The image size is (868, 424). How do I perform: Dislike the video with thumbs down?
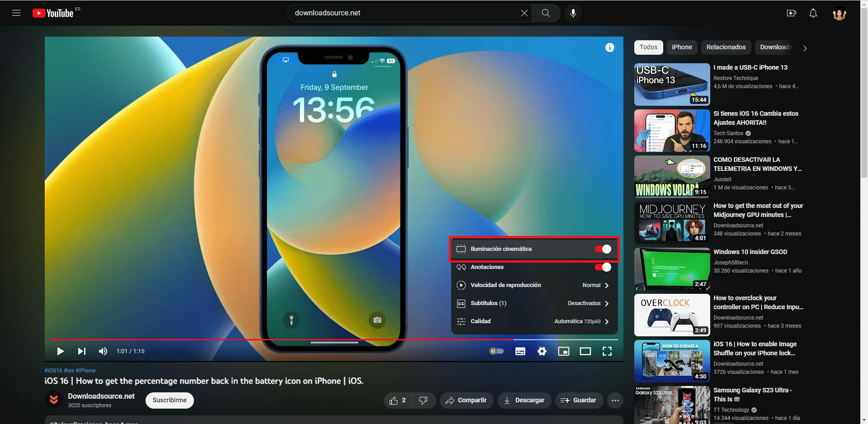pos(424,400)
